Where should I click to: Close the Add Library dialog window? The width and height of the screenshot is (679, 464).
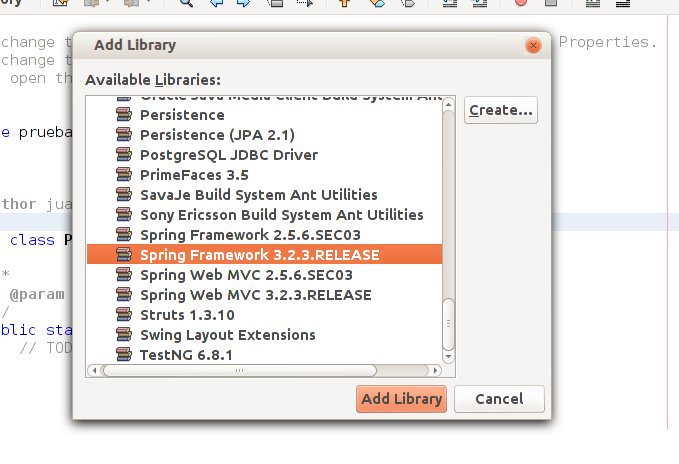coord(533,45)
